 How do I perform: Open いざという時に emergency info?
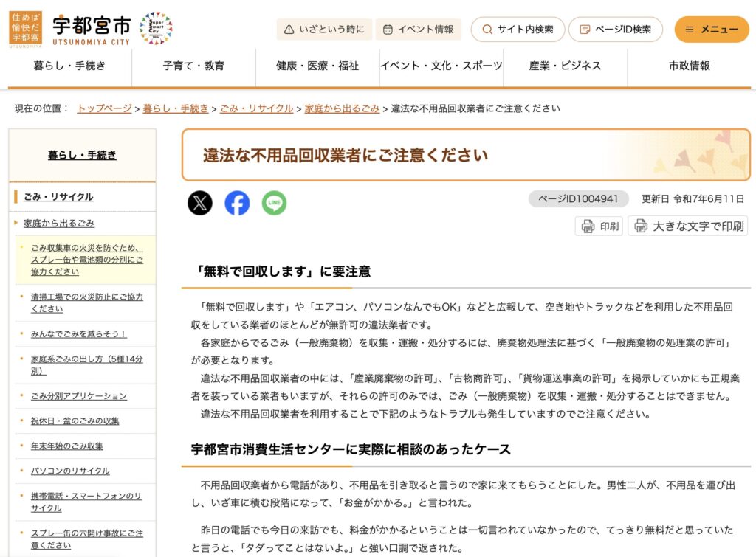pyautogui.click(x=324, y=30)
